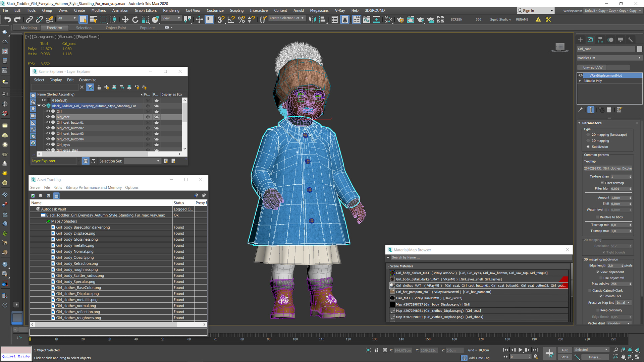Click Zoom Extents All Selected viewport icon
Image resolution: width=644 pixels, height=362 pixels.
[637, 350]
